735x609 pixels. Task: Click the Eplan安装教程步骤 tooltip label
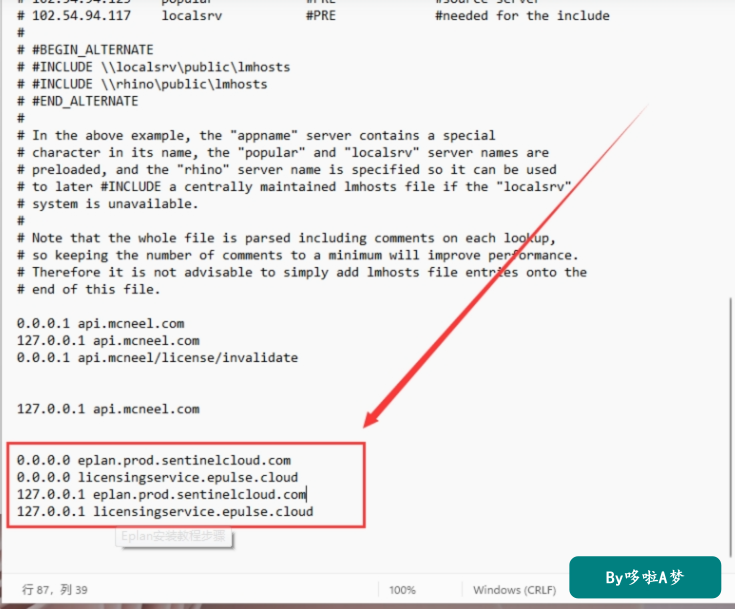pyautogui.click(x=173, y=536)
